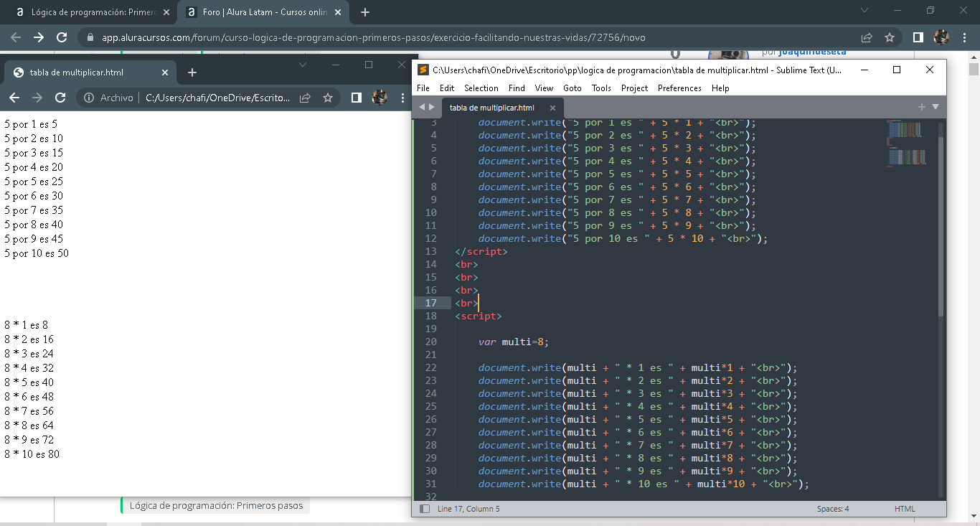Go to previous tab arrow in Sublime
This screenshot has width=980, height=526.
pyautogui.click(x=422, y=107)
